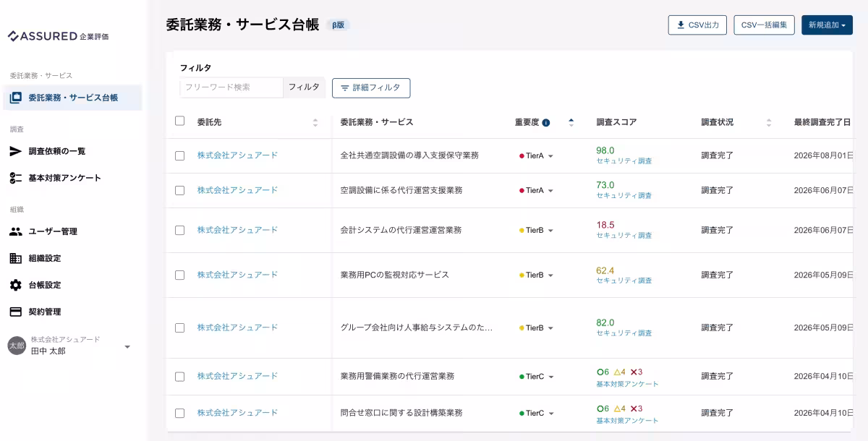Open the 詳細フィルタ button
Image resolution: width=868 pixels, height=441 pixels.
click(371, 88)
